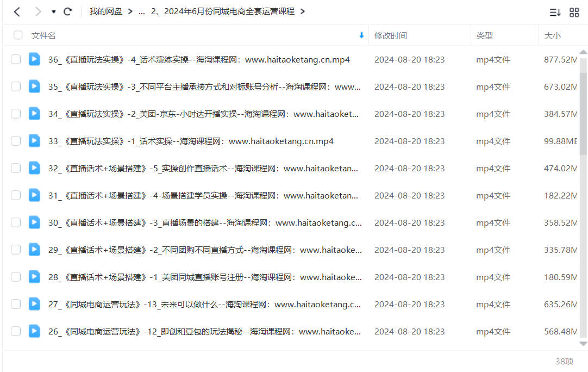Select file name 26_《同城电商运营玩法》-12_即创和豆包的玩法揭秘
Image resolution: width=588 pixels, height=372 pixels.
205,332
